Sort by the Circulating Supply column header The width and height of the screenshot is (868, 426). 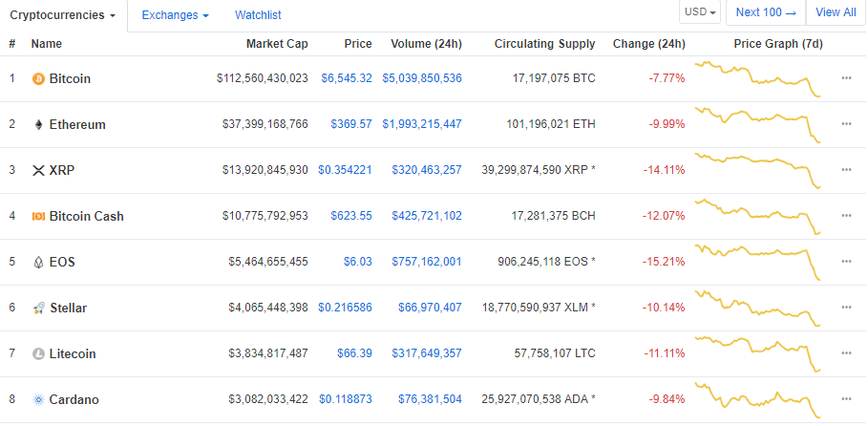(x=544, y=44)
